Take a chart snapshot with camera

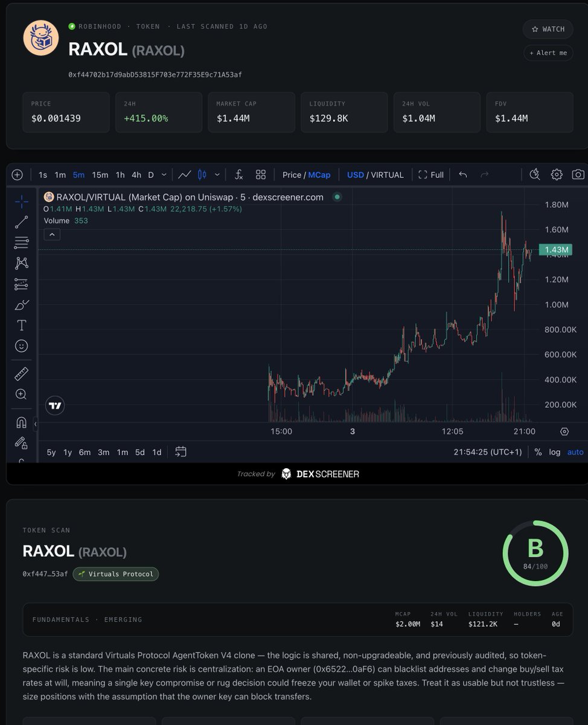tap(578, 175)
